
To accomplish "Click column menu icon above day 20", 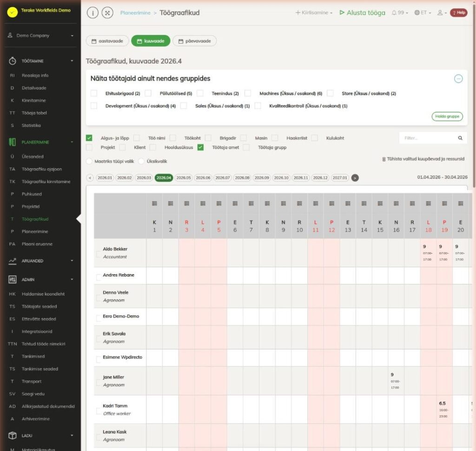I will 461,203.
